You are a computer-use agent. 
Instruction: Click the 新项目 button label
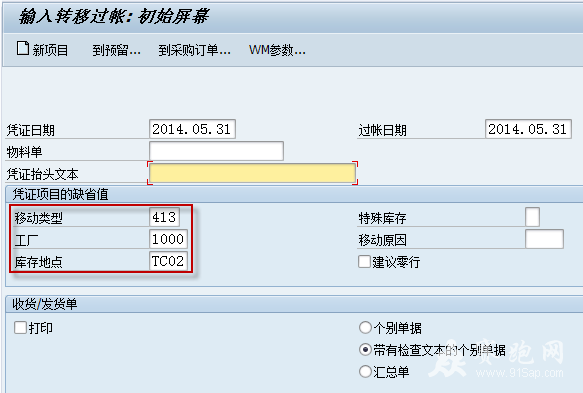click(50, 50)
